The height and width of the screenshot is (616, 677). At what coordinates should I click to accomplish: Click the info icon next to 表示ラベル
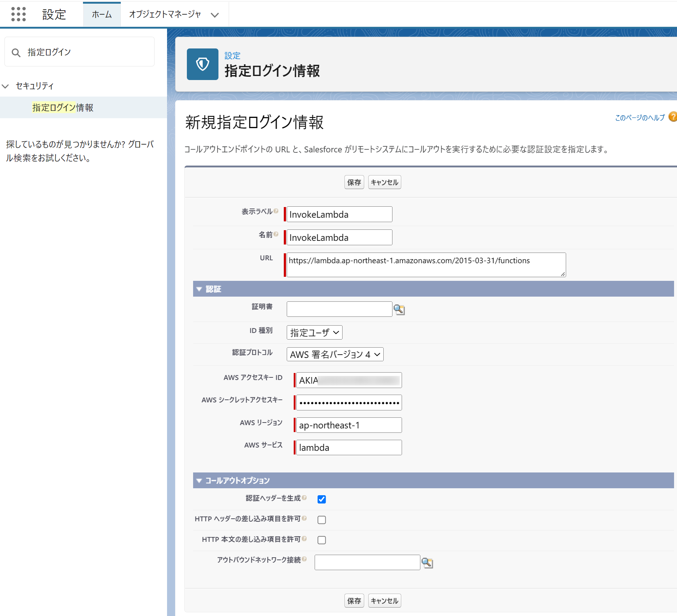pyautogui.click(x=276, y=210)
